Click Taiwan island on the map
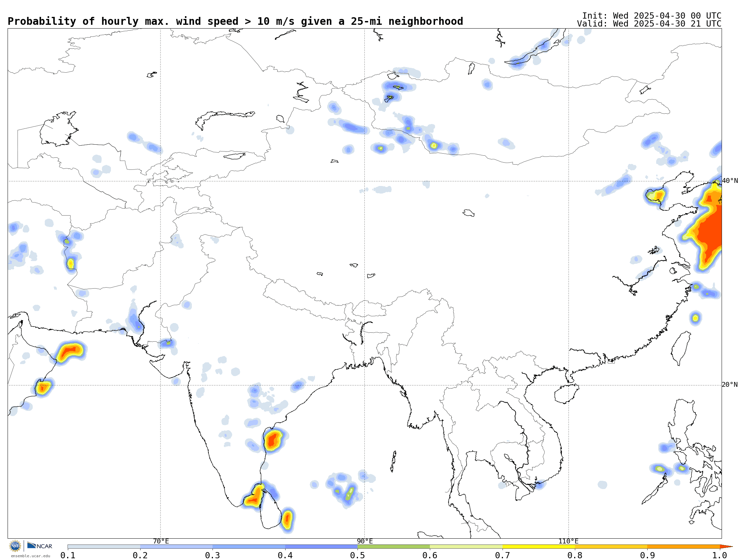This screenshot has width=744, height=560. [x=681, y=348]
